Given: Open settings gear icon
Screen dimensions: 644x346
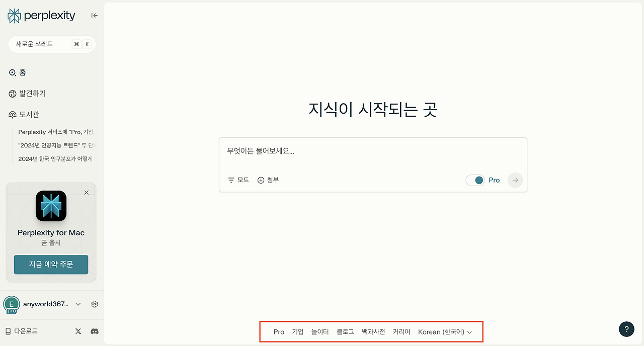Looking at the screenshot, I should (95, 304).
